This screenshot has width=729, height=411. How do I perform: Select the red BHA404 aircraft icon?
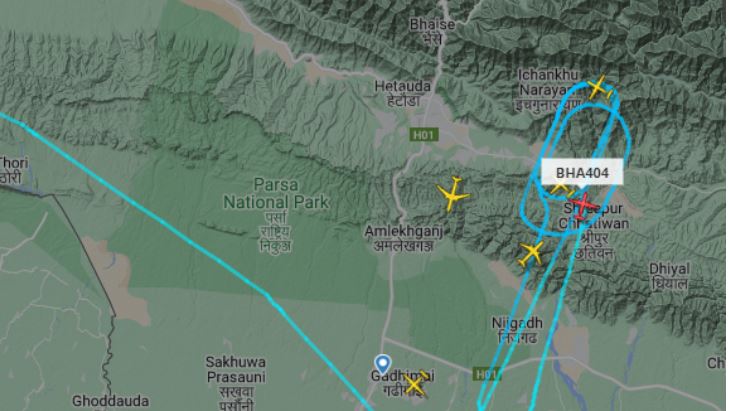[582, 205]
